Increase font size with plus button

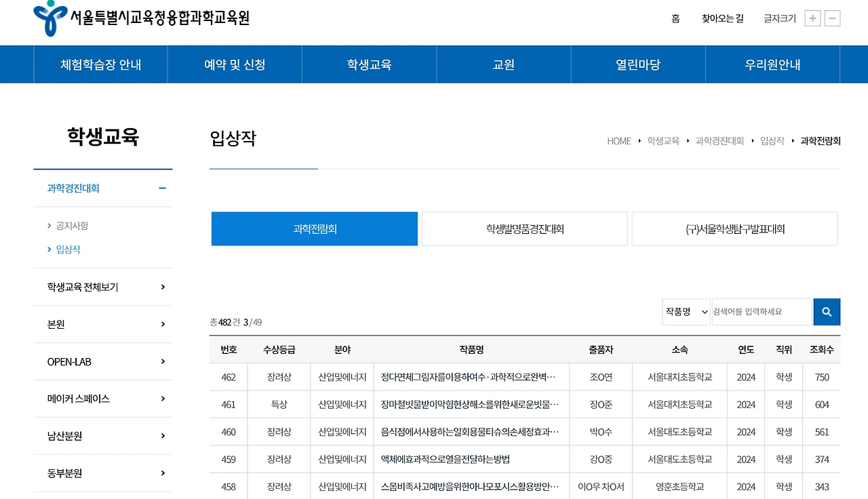pyautogui.click(x=812, y=18)
